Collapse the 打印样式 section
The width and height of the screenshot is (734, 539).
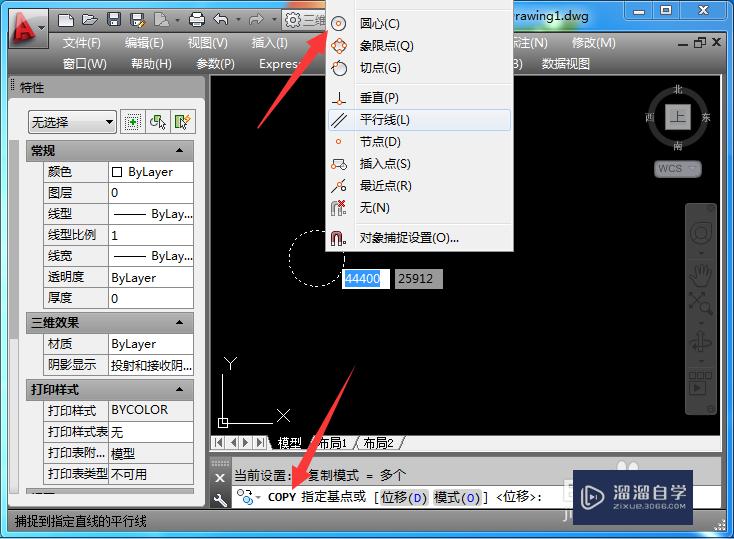[x=179, y=389]
